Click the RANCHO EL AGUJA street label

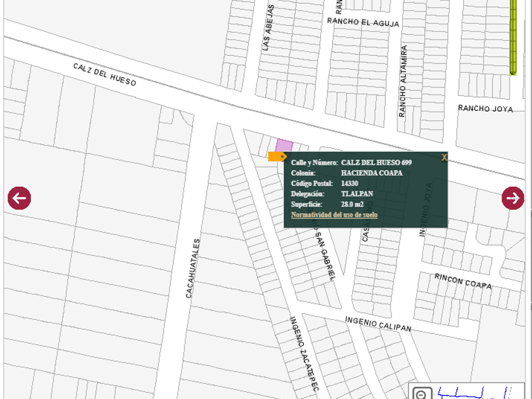[363, 22]
